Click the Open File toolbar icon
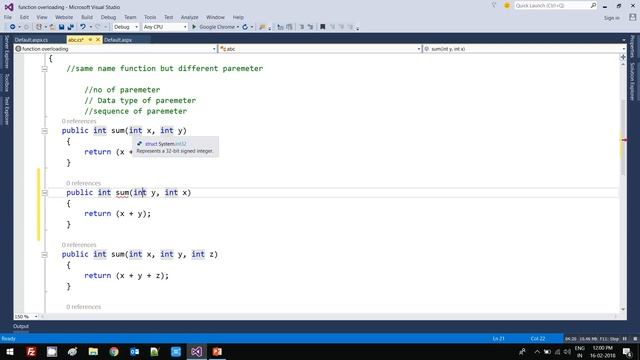The width and height of the screenshot is (640, 360). pyautogui.click(x=52, y=27)
